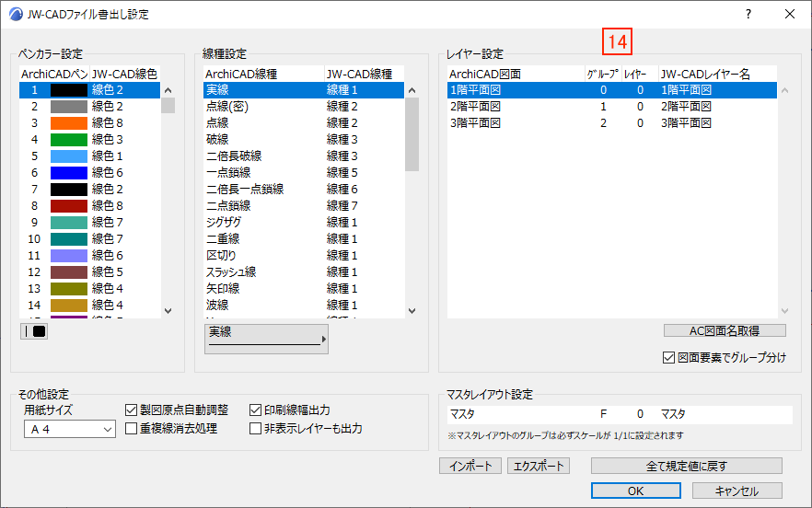The image size is (812, 508).
Task: Open the 実線 line type popup selector
Action: 266,339
